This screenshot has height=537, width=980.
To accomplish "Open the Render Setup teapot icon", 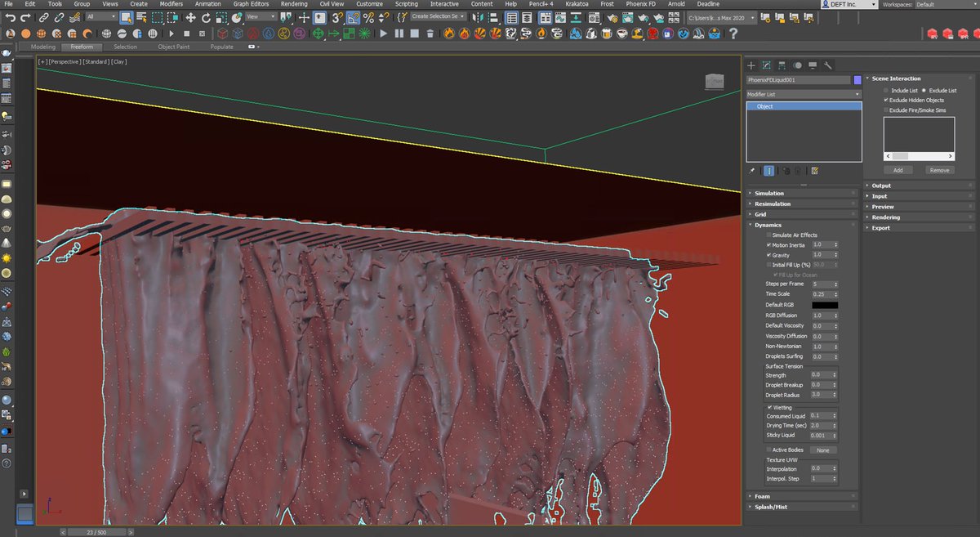I will click(612, 17).
